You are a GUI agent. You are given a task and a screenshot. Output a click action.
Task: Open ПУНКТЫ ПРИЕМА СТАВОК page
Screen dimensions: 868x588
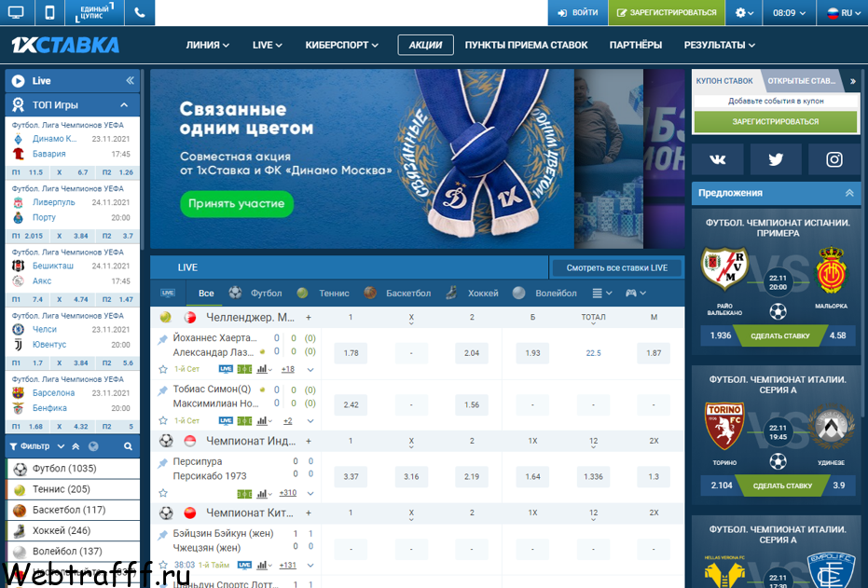point(526,45)
